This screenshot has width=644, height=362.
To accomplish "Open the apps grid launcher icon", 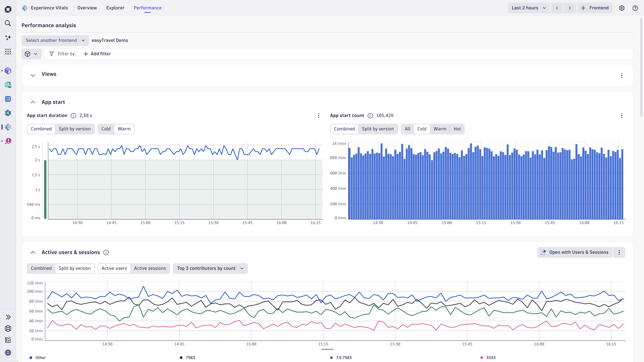I will pyautogui.click(x=8, y=52).
